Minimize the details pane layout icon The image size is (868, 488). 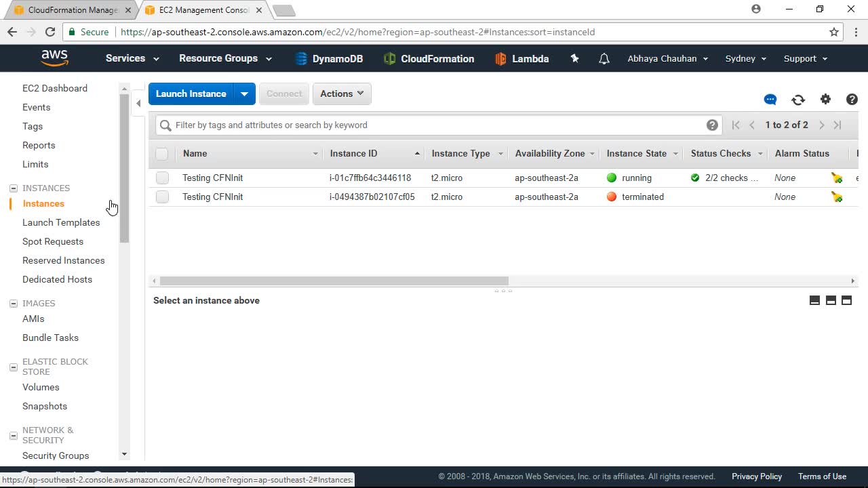click(x=815, y=300)
